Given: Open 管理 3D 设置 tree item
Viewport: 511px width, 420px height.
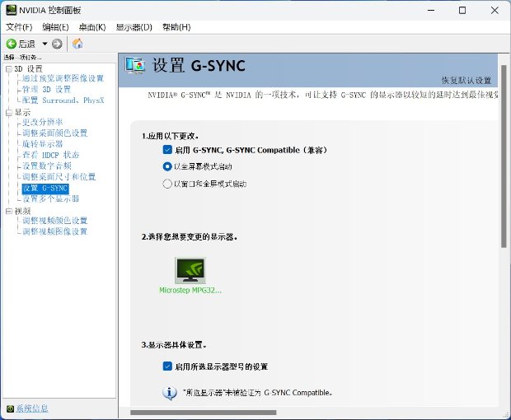Looking at the screenshot, I should click(46, 90).
